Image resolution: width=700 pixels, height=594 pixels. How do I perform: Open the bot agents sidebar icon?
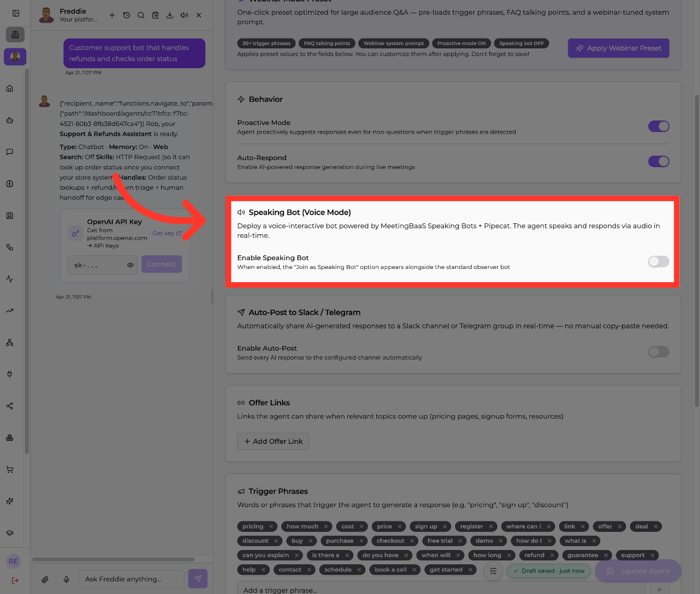(x=10, y=120)
